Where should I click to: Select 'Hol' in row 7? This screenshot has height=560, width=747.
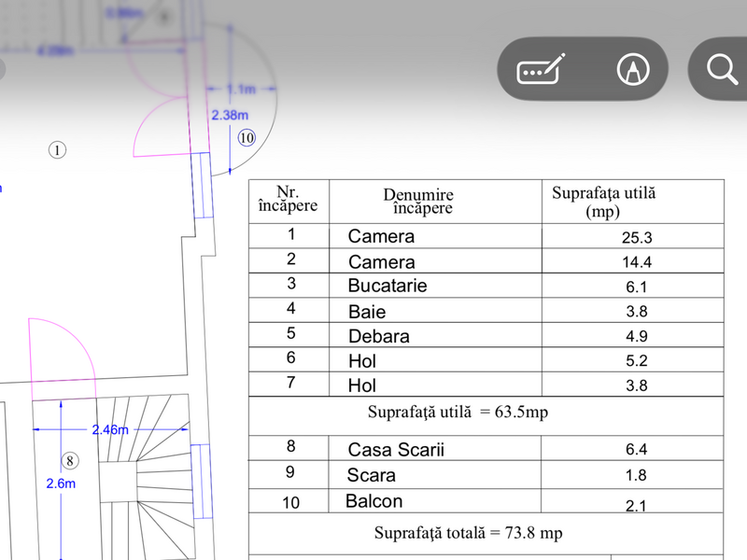(x=362, y=385)
